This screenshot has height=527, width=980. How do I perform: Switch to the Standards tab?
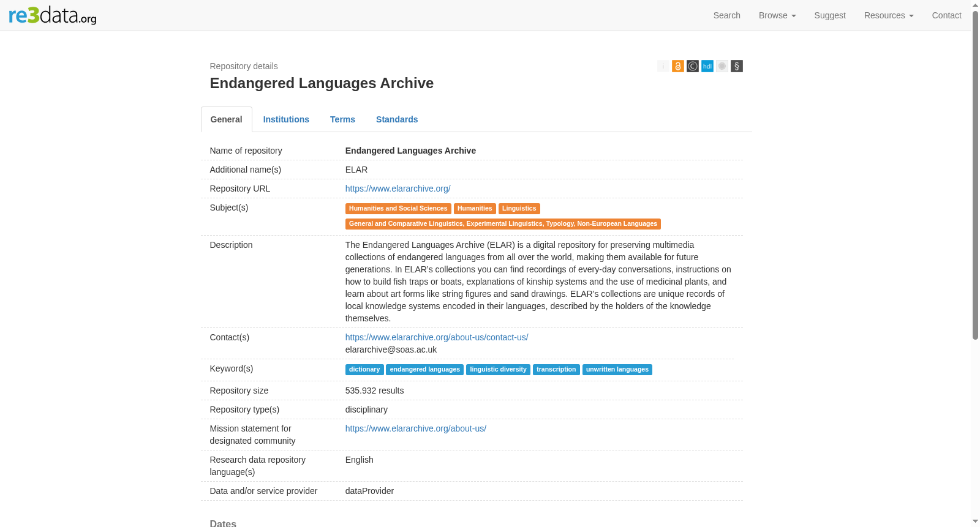[x=397, y=119]
